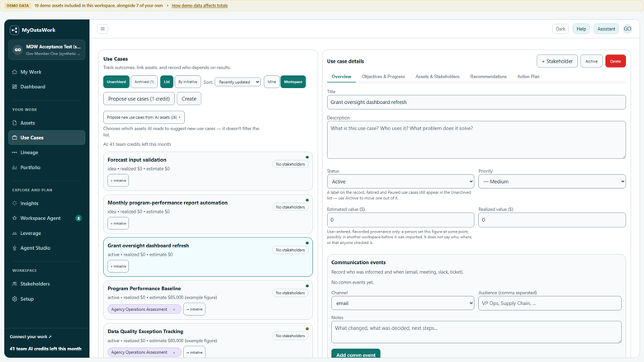
Task: Click Add comm event button
Action: point(356,355)
